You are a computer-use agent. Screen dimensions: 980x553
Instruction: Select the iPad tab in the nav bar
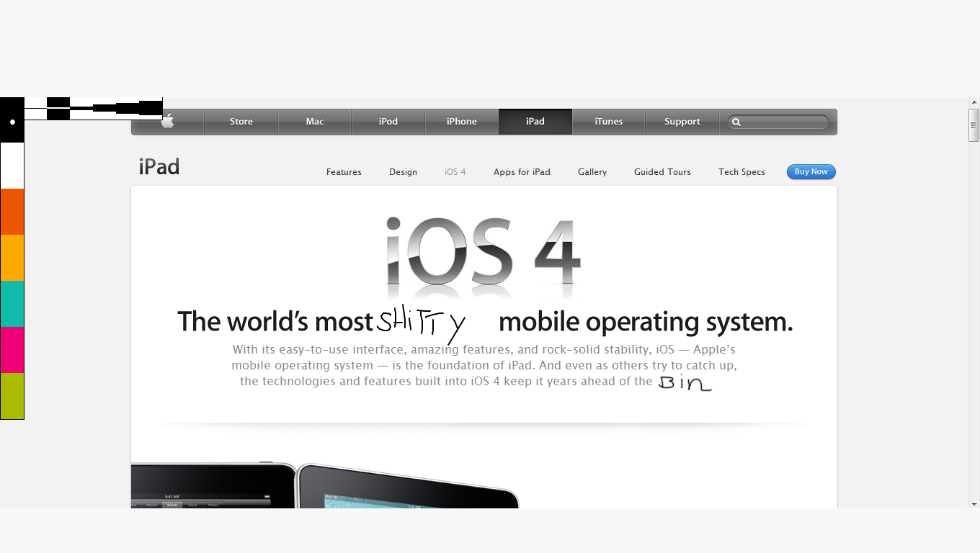pos(535,122)
